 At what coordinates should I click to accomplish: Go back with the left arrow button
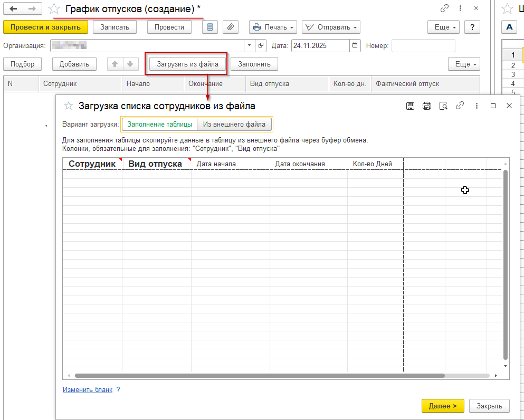tap(13, 8)
